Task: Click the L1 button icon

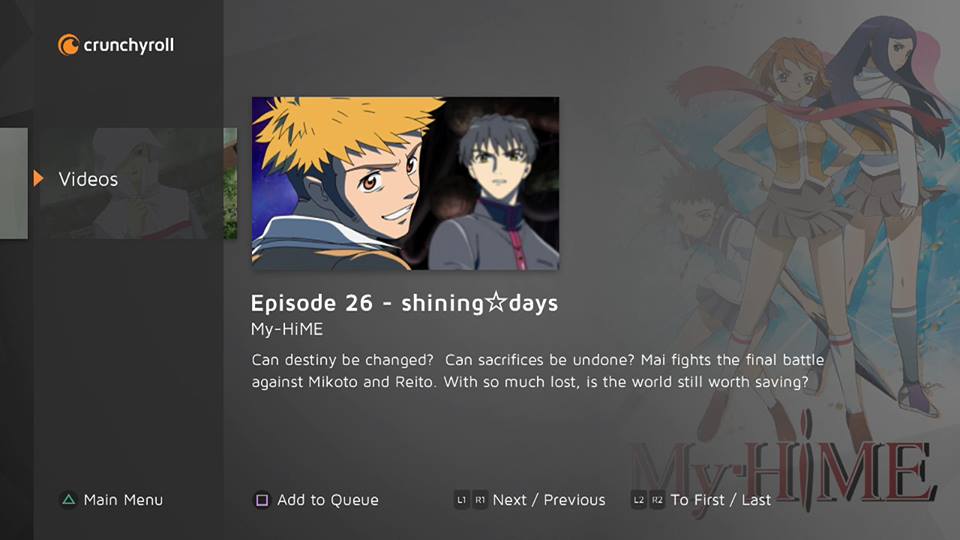Action: (x=462, y=500)
